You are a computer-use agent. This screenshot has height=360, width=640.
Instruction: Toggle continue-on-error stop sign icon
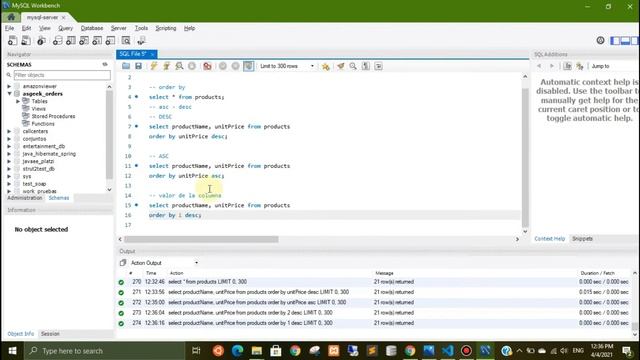(207, 66)
